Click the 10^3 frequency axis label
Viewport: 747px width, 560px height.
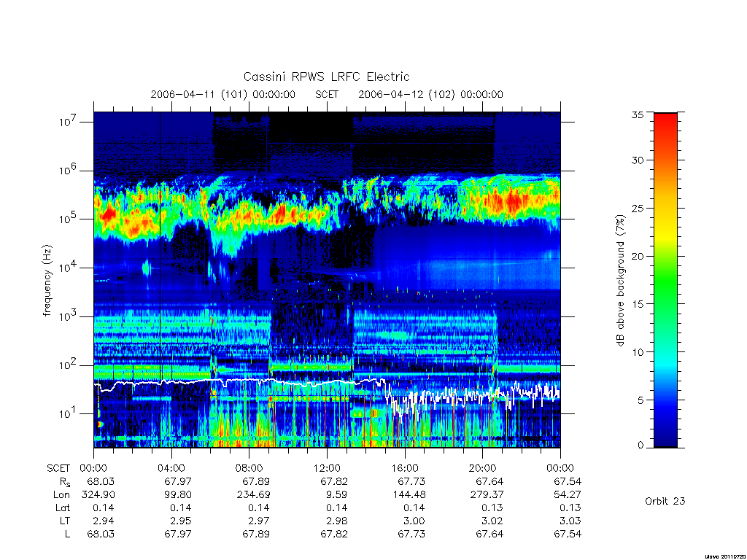click(69, 316)
